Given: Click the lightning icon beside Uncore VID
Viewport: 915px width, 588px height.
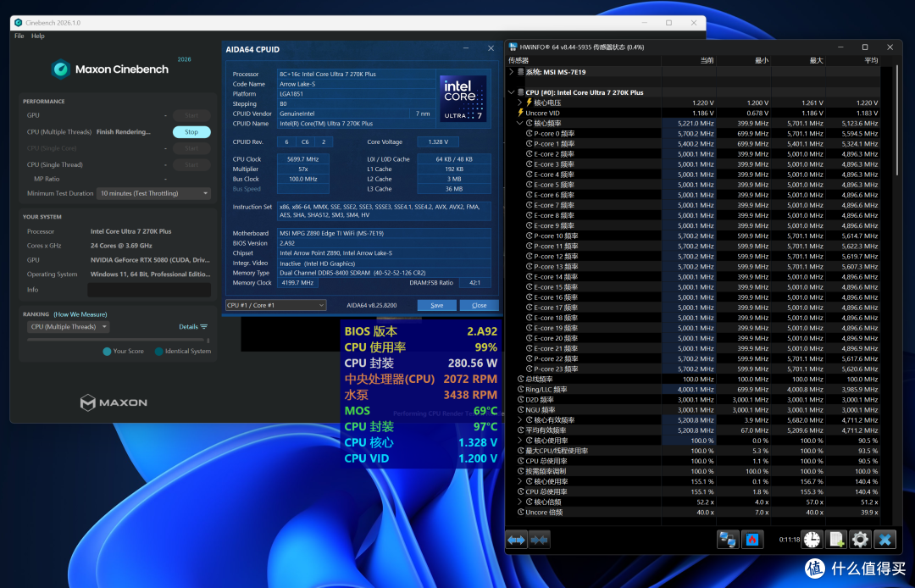Looking at the screenshot, I should (x=520, y=113).
